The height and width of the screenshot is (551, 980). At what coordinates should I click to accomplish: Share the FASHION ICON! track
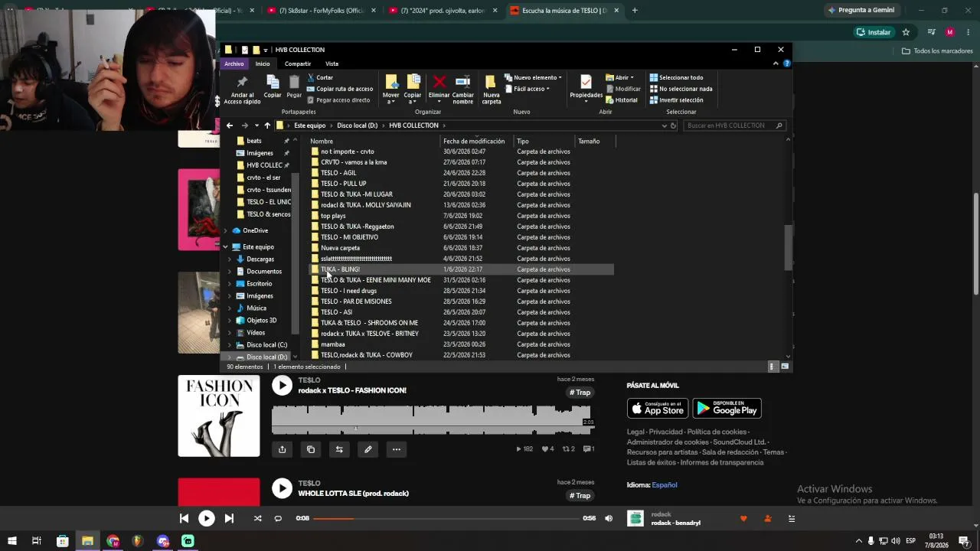pos(282,449)
